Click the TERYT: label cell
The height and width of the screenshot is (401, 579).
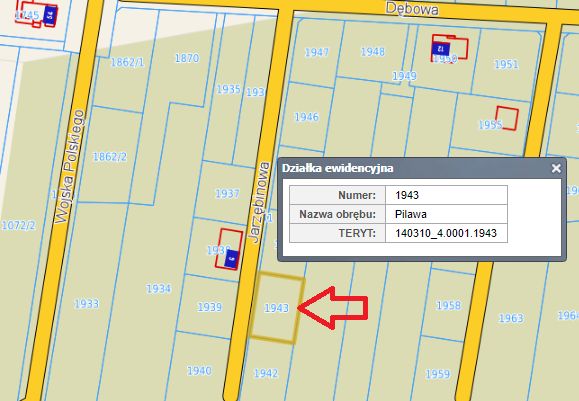click(338, 233)
